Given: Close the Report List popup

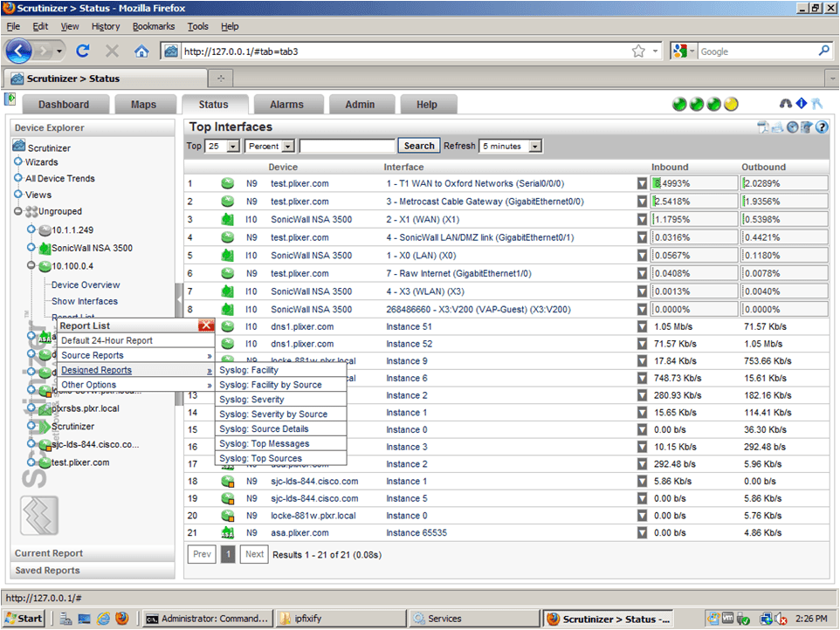Looking at the screenshot, I should click(206, 325).
